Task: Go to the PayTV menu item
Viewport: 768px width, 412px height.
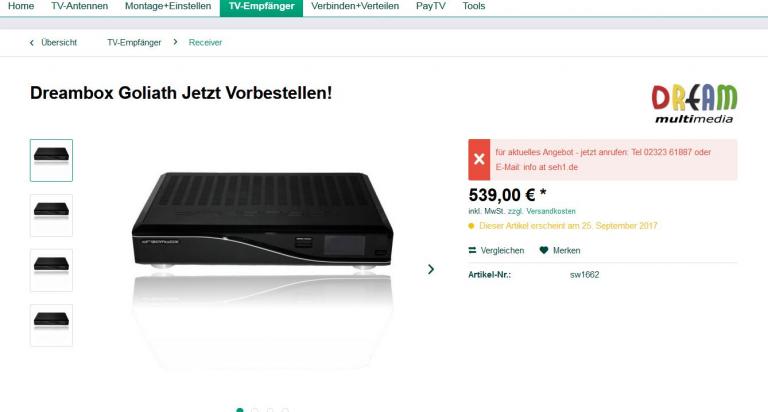Action: (x=431, y=6)
